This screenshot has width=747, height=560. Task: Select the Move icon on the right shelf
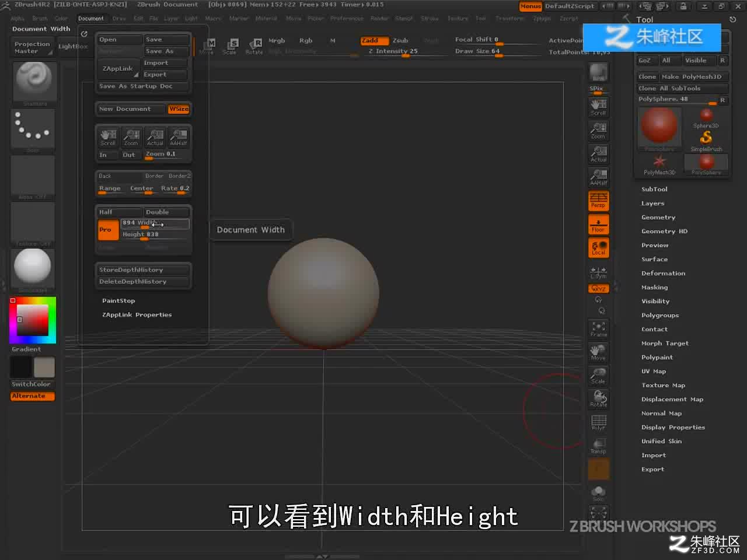598,352
